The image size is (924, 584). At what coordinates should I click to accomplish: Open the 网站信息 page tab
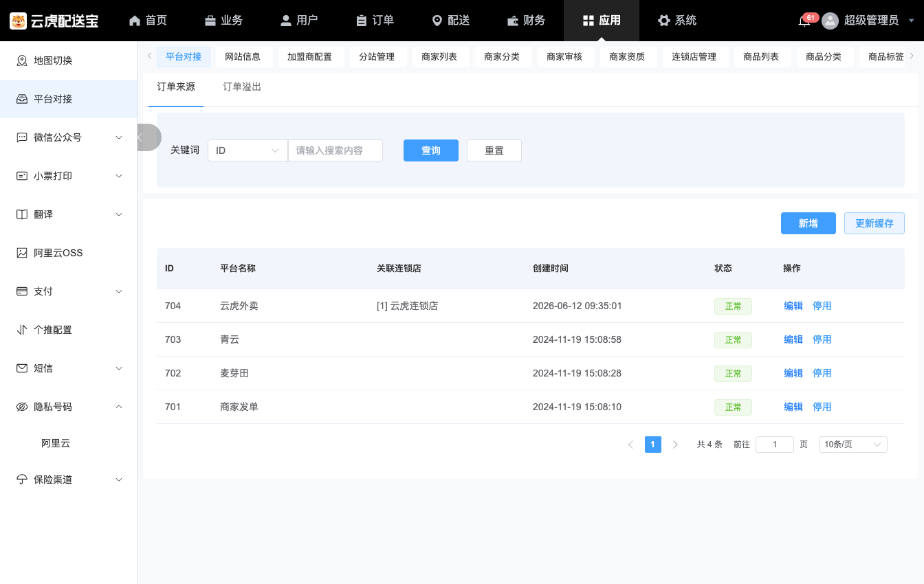point(243,57)
